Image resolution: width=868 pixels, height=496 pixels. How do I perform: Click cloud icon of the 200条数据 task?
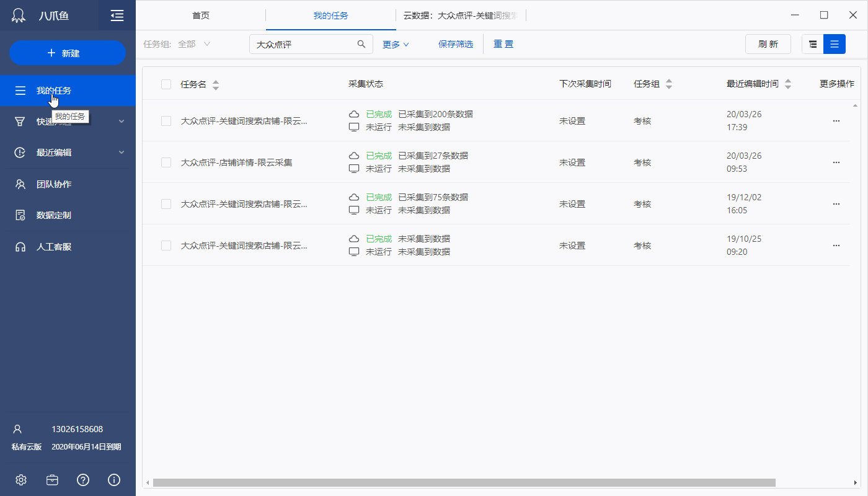point(354,114)
